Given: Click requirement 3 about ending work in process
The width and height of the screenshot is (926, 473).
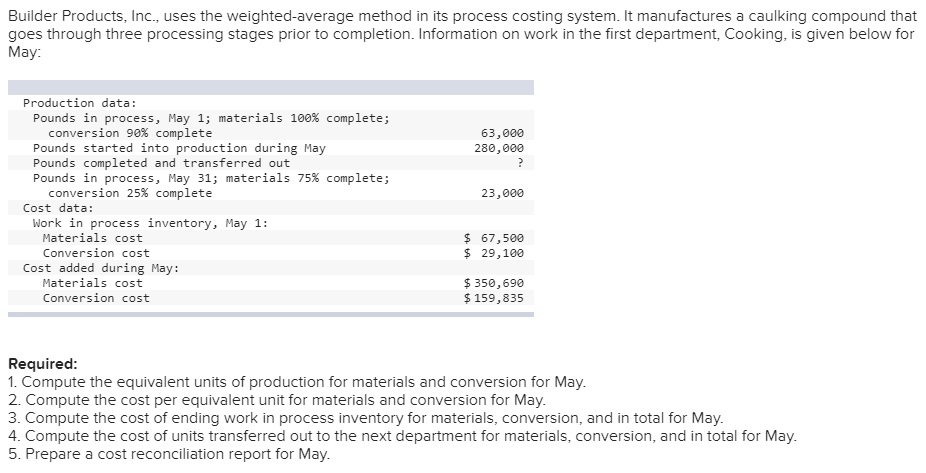Looking at the screenshot, I should click(366, 418).
